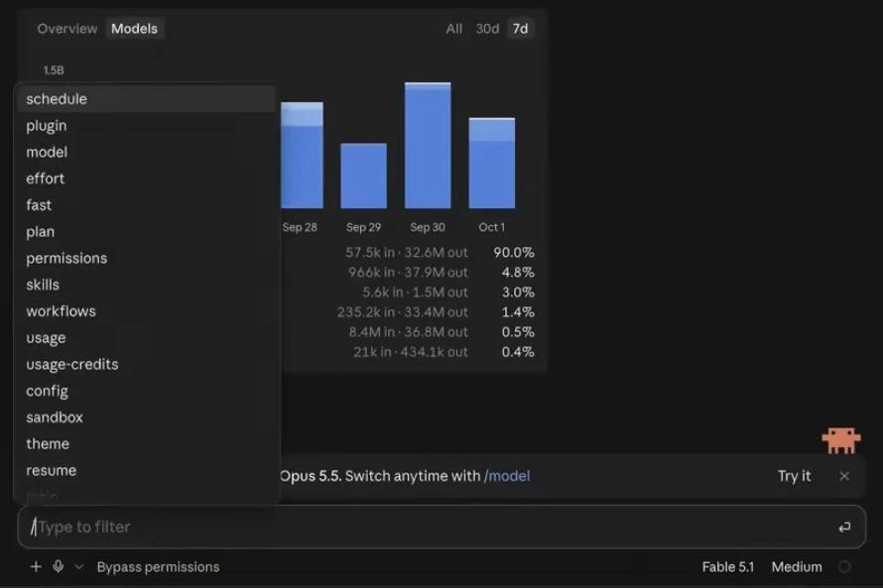Select the sandbox command

145,416
